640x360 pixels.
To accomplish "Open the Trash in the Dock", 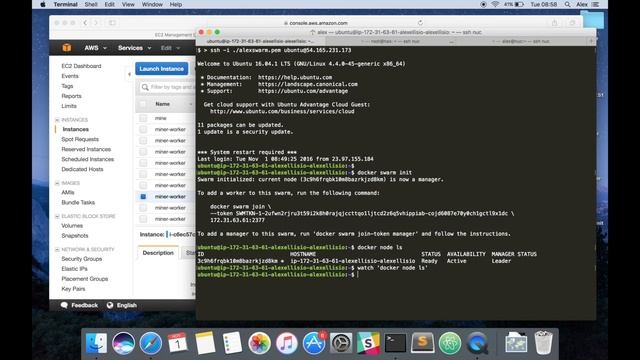I will 543,343.
